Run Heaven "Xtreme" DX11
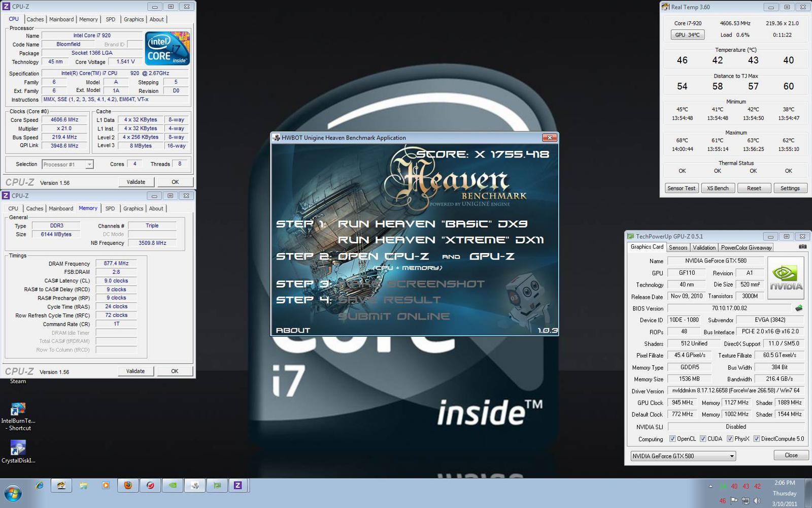 tap(441, 240)
